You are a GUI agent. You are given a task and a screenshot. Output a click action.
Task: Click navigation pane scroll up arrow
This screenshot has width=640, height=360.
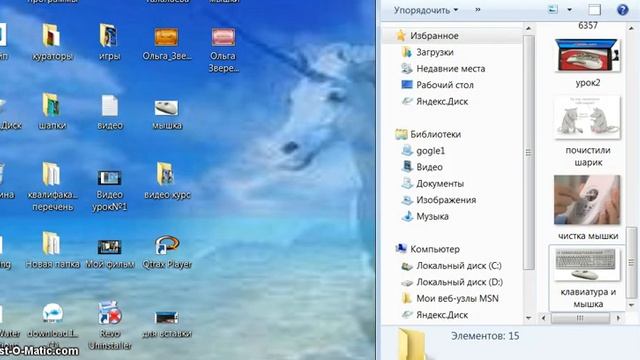point(529,29)
